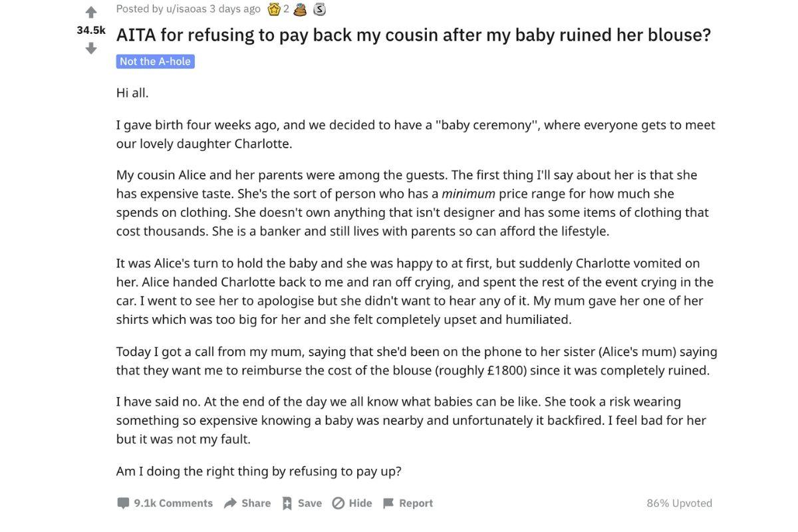Open the 9.1k Comments link
This screenshot has width=798, height=532.
173,503
